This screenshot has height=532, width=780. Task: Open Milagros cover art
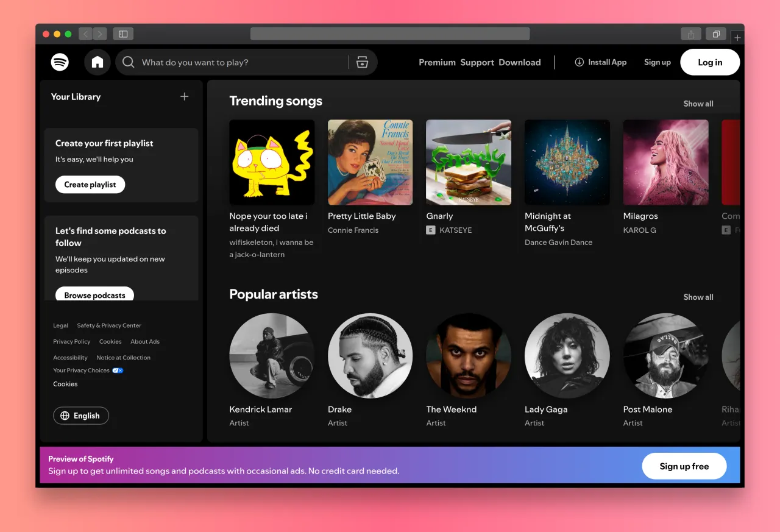(666, 162)
